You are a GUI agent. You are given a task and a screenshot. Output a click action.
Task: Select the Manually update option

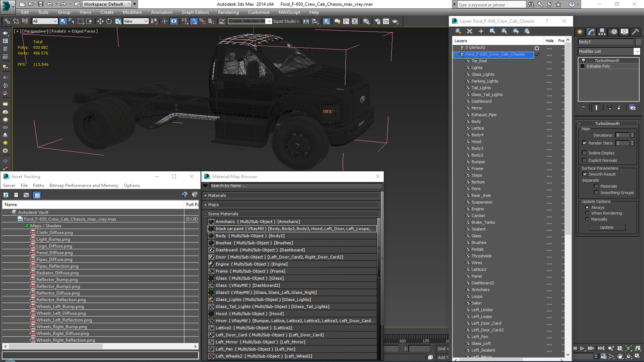(587, 219)
